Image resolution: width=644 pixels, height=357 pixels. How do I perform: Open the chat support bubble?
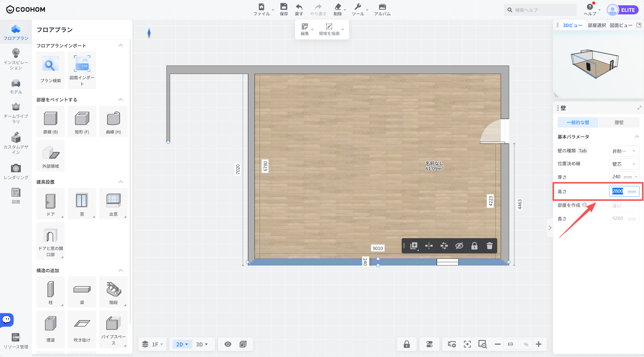click(x=7, y=320)
